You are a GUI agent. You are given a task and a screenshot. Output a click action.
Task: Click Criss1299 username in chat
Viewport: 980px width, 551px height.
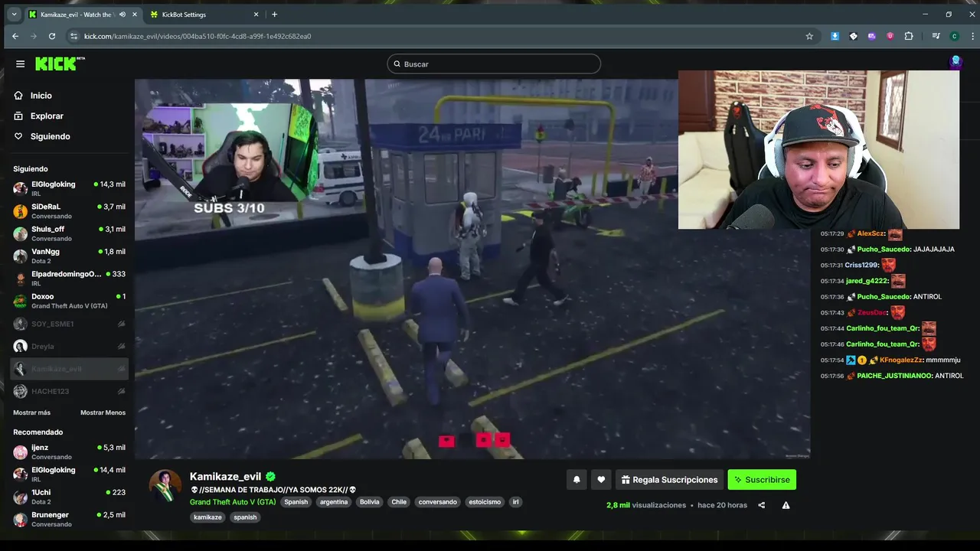point(861,265)
